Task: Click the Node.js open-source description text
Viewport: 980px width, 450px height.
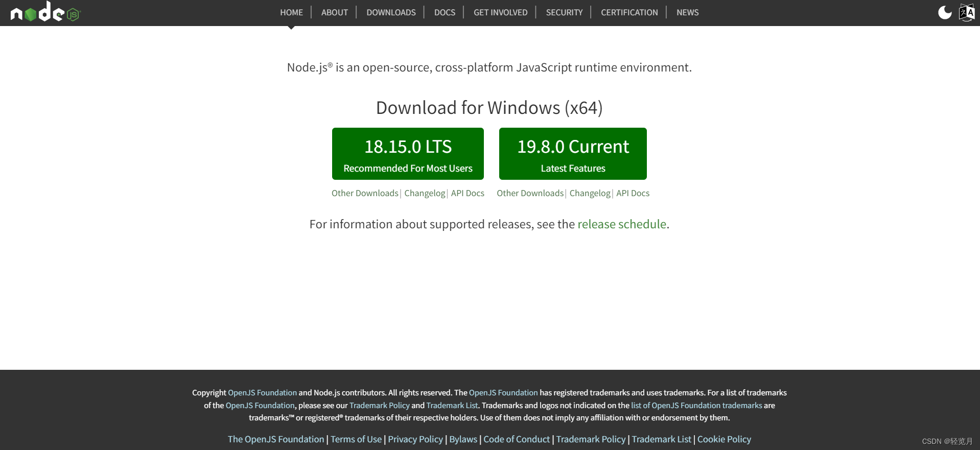Action: point(489,67)
